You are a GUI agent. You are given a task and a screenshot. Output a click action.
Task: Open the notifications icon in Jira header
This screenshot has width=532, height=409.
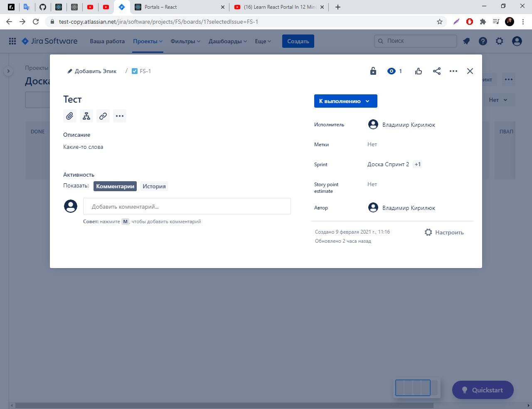coord(466,41)
